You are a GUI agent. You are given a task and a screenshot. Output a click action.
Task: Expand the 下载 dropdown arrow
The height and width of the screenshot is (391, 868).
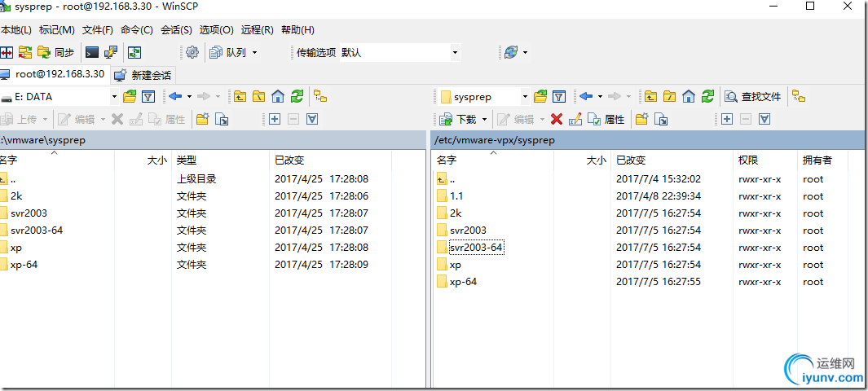484,119
